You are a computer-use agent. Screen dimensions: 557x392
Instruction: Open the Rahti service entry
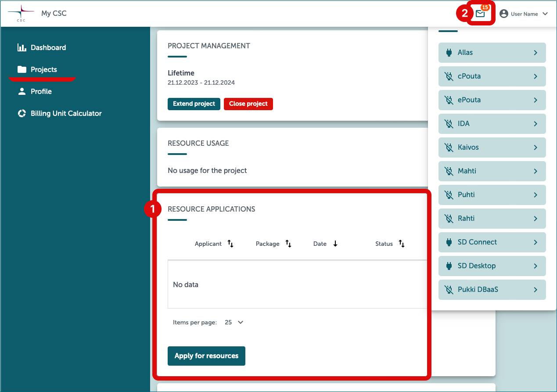tap(492, 219)
